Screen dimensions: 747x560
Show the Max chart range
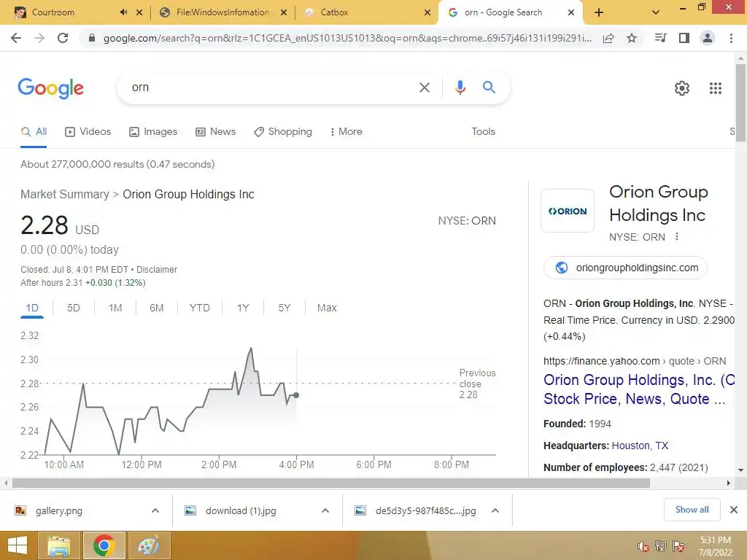[327, 308]
